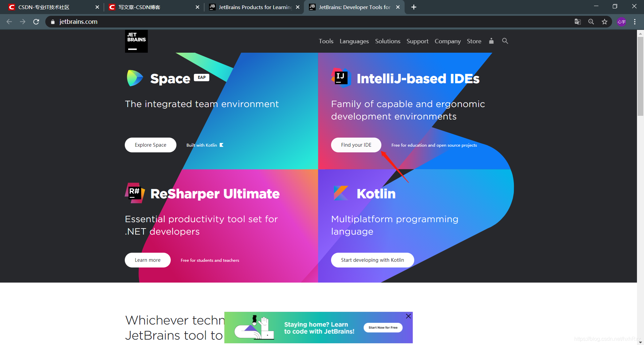Go forward using the browser forward arrow

point(23,22)
